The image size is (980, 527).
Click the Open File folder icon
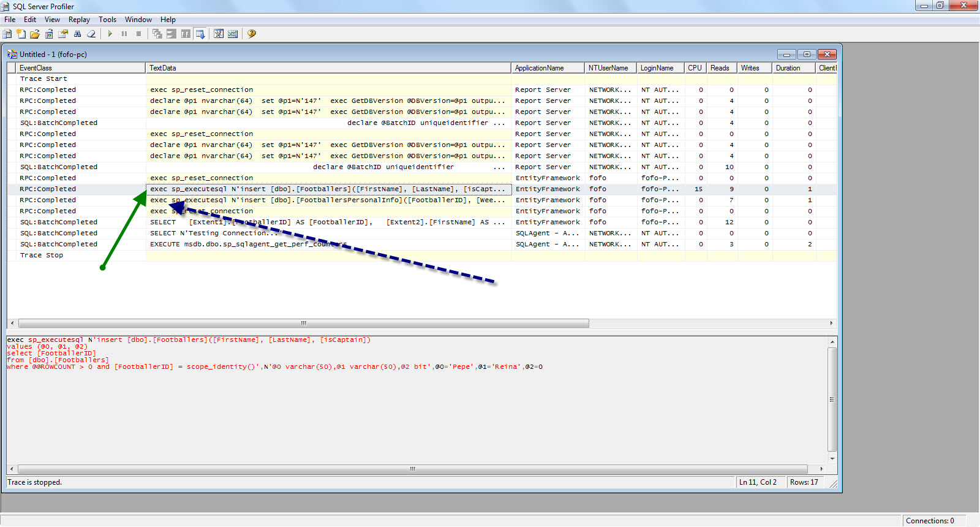[x=35, y=34]
